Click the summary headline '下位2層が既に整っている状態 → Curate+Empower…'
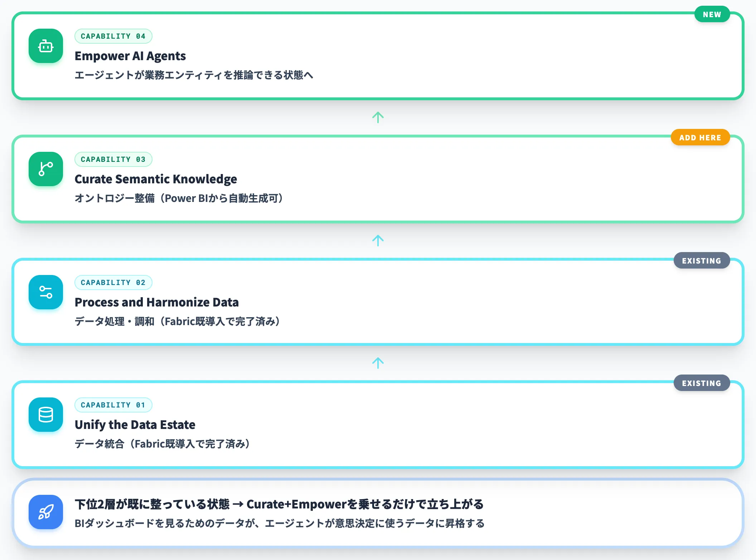The image size is (756, 560). 279,504
